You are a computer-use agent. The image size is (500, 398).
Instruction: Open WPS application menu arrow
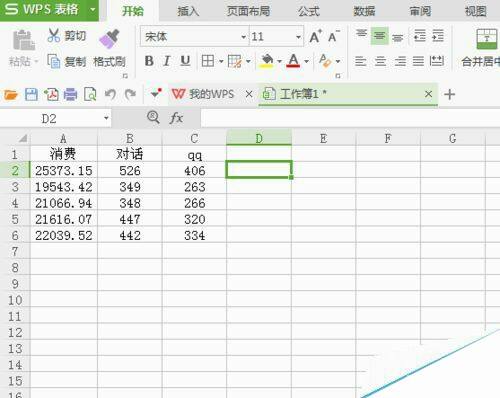(93, 9)
